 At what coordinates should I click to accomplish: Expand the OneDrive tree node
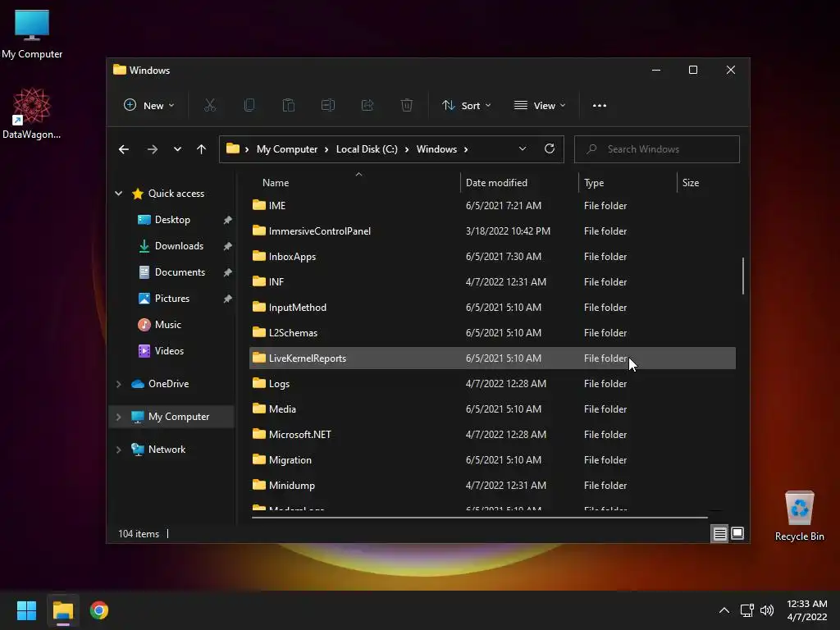click(118, 384)
